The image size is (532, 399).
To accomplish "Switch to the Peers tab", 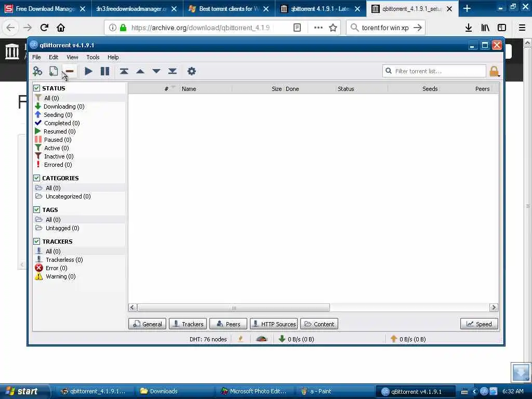I will 229,324.
